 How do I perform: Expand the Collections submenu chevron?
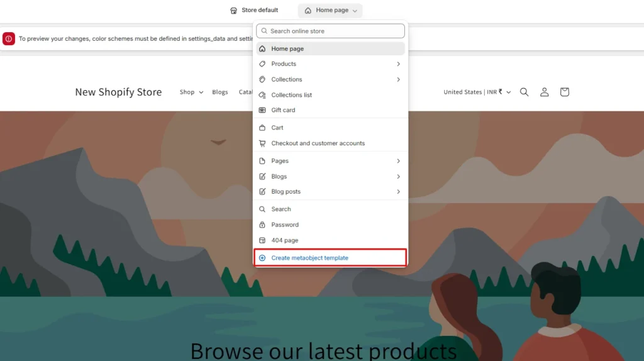(398, 79)
